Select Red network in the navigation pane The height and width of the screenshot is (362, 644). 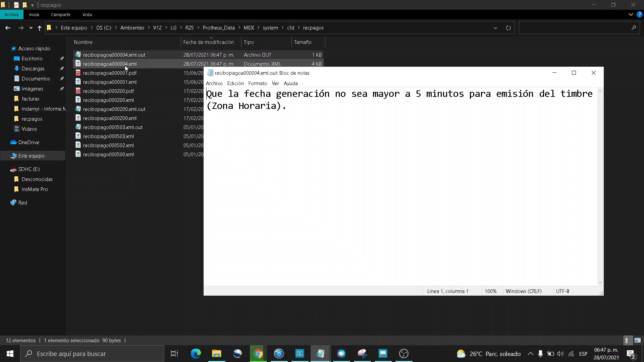(x=22, y=203)
